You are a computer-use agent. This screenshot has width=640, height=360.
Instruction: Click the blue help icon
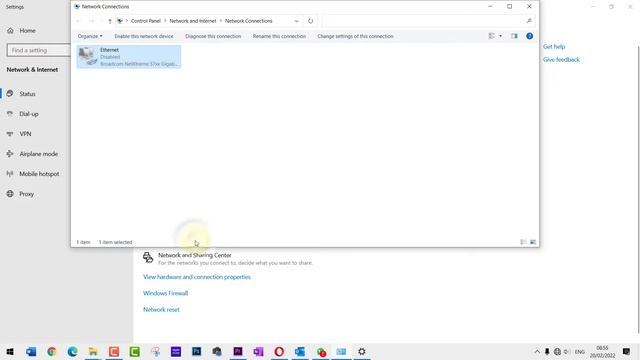click(529, 36)
